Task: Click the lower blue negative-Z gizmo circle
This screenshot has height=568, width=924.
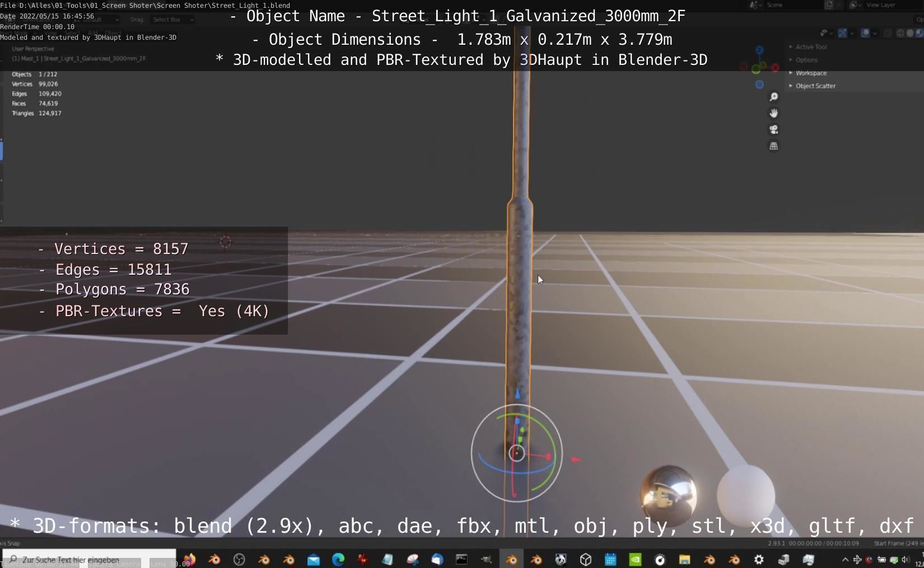Action: coord(759,85)
